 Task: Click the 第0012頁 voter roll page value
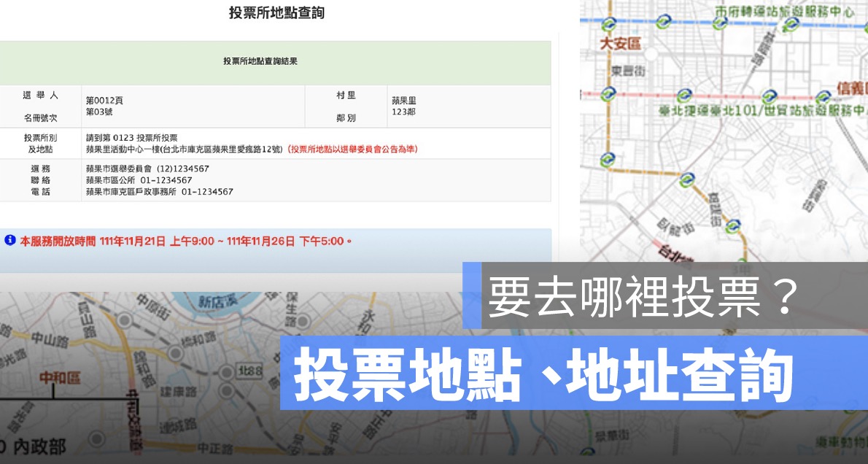(x=104, y=100)
